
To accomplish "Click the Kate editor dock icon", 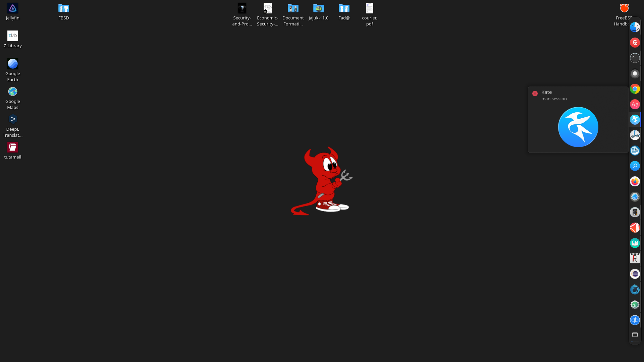I will click(x=635, y=120).
